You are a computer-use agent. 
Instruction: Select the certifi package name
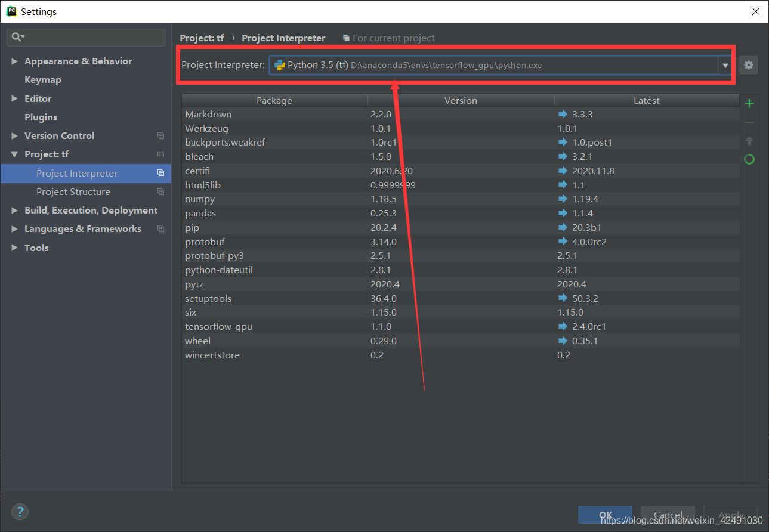point(197,171)
